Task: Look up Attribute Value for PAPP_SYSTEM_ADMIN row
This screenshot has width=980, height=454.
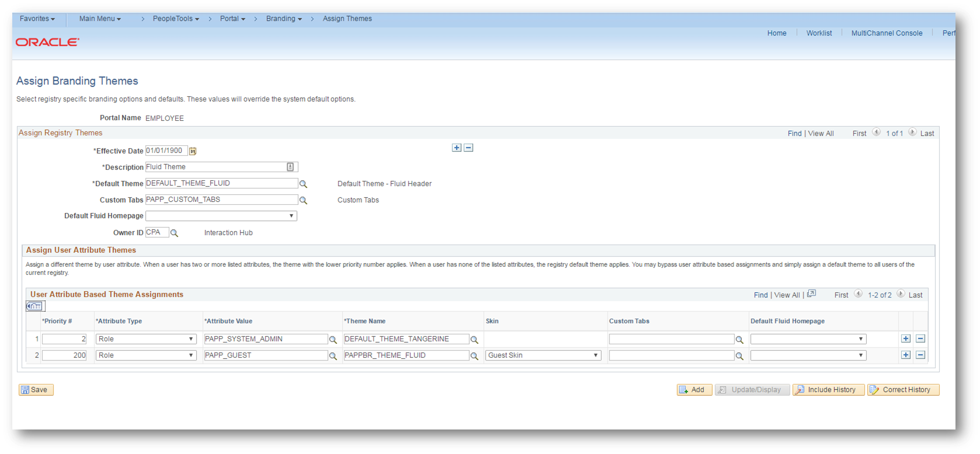Action: tap(333, 340)
